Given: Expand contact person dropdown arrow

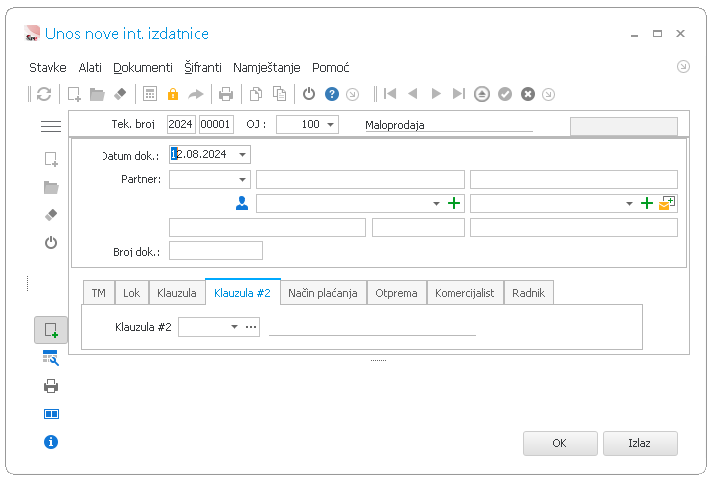Looking at the screenshot, I should point(436,204).
